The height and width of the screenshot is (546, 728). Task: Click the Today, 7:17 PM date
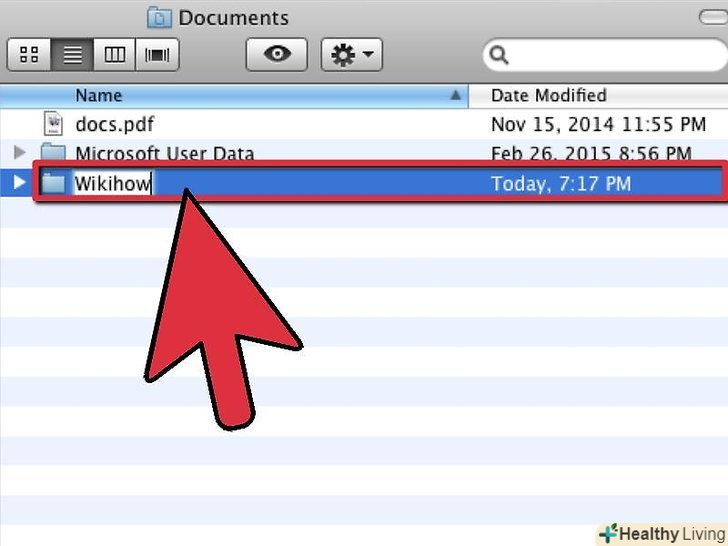(561, 184)
